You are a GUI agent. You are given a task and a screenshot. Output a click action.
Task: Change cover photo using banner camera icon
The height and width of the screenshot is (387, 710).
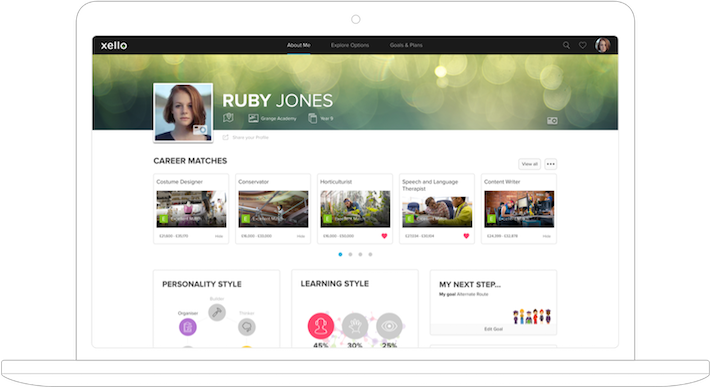point(552,121)
